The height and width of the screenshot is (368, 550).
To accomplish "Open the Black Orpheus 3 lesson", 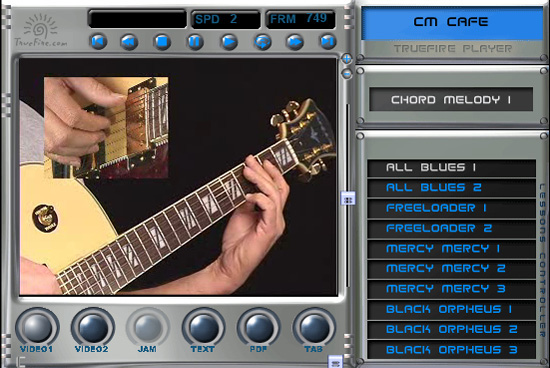I will [451, 350].
